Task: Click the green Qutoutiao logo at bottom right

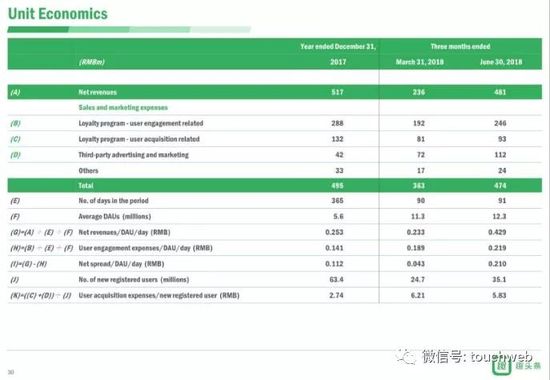Action: pos(517,367)
